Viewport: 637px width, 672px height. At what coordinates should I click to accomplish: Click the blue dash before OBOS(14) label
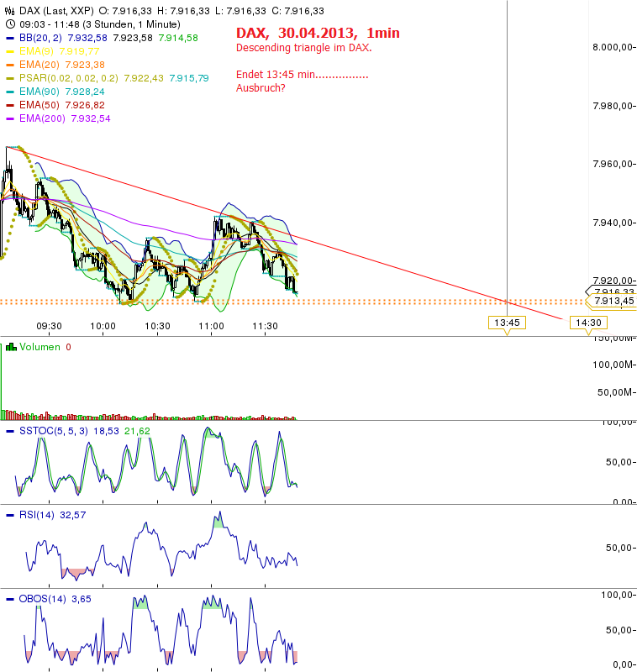10,599
